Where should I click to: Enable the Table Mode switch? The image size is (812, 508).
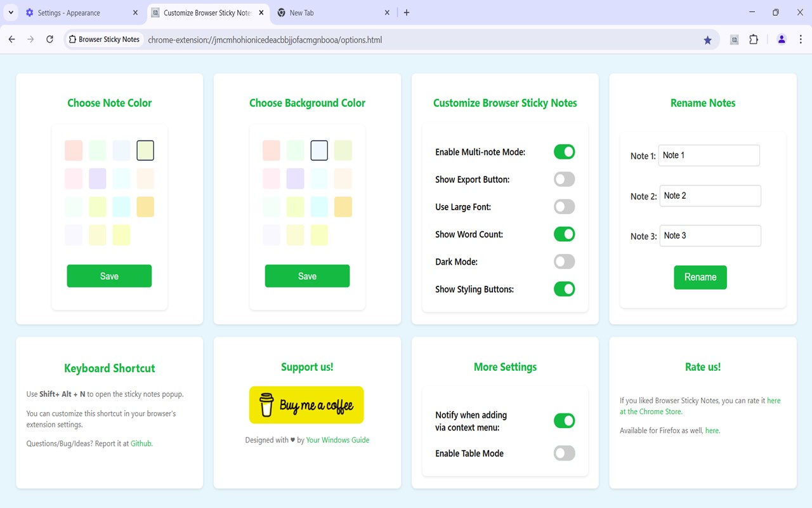pos(564,453)
